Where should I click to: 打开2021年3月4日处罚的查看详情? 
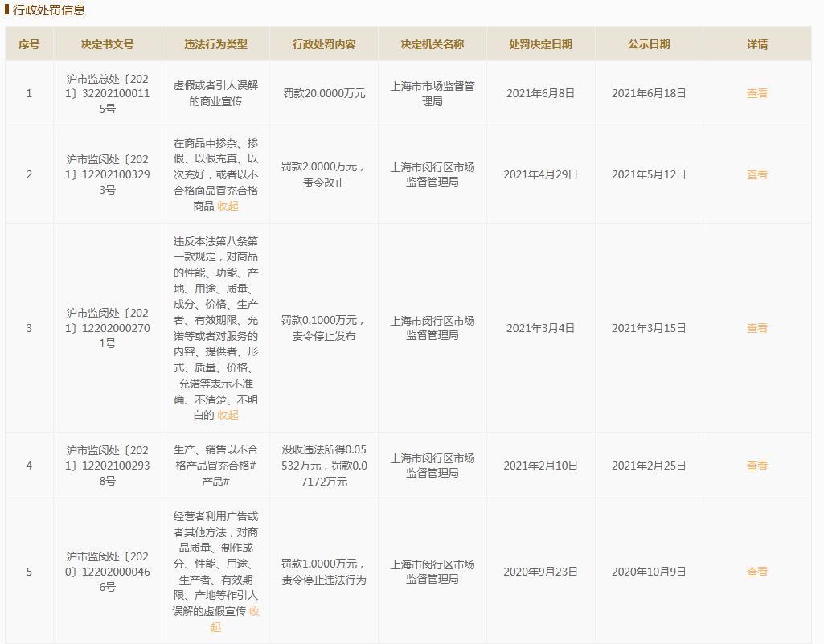[756, 328]
